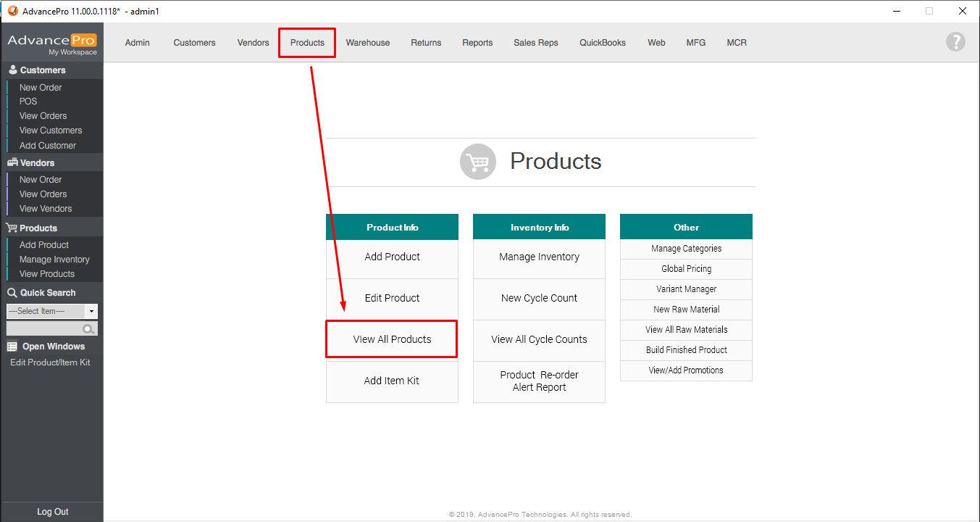Click Log Out at sidebar bottom

tap(52, 512)
